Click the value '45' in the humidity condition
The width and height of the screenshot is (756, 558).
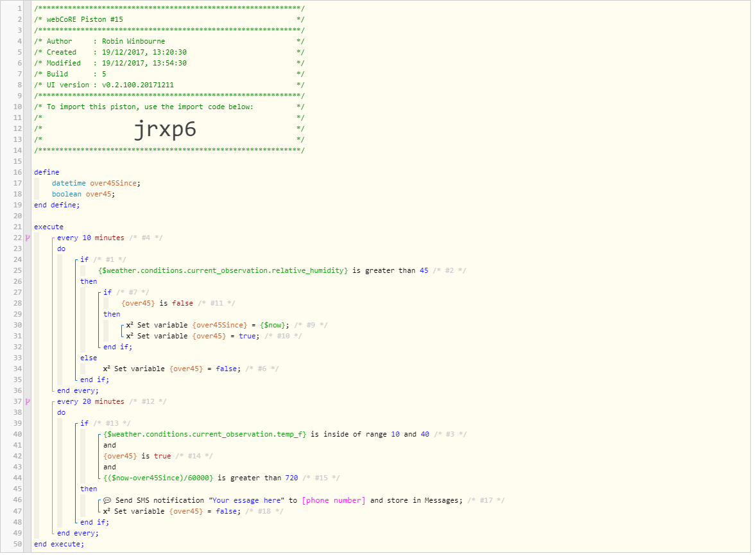[x=424, y=270]
